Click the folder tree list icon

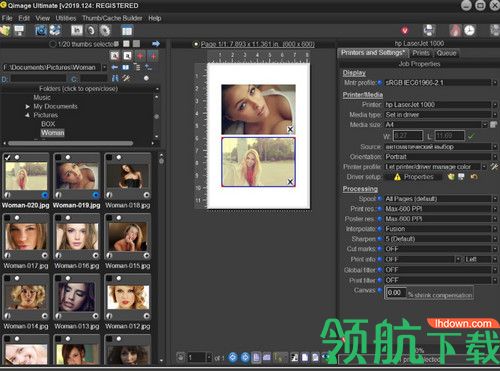click(x=137, y=67)
